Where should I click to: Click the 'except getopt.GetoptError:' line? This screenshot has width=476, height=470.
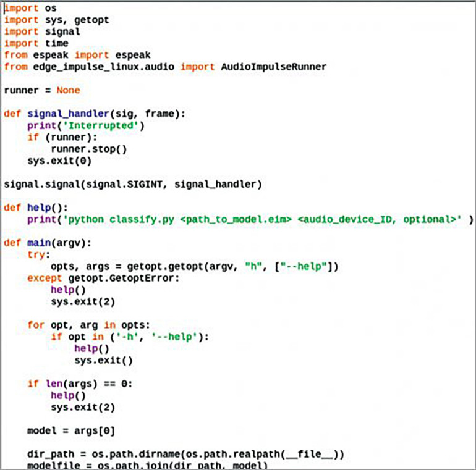[103, 278]
